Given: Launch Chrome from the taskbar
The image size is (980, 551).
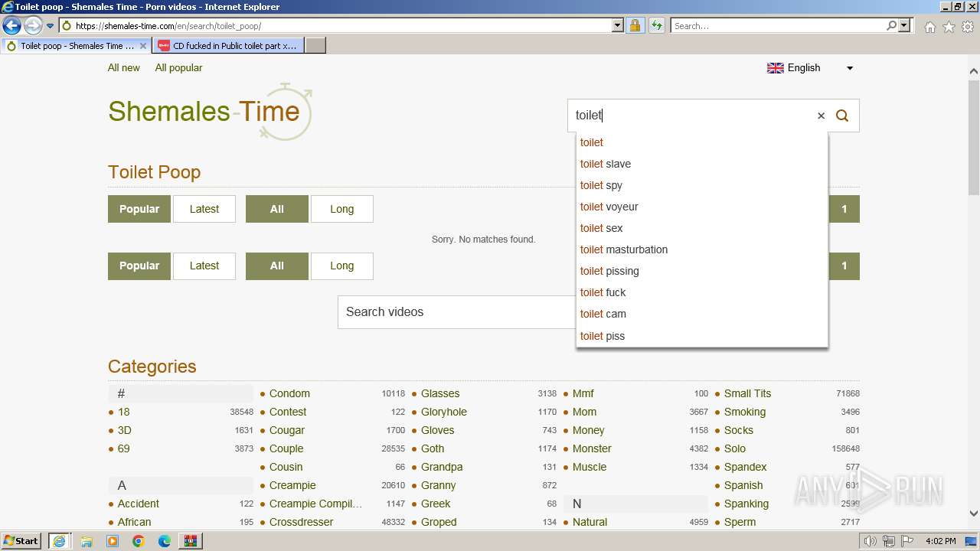Looking at the screenshot, I should [x=139, y=541].
